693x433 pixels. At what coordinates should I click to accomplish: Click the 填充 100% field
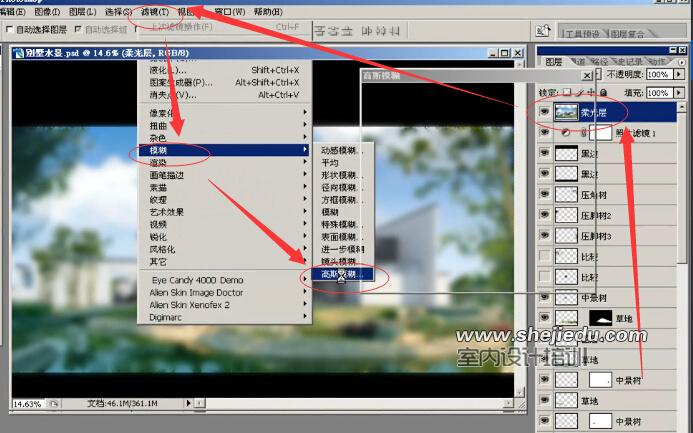660,93
